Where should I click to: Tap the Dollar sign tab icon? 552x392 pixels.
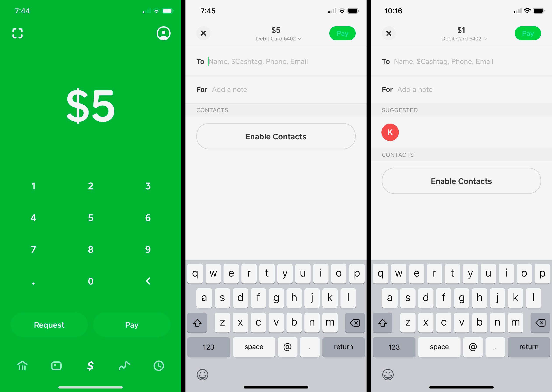91,365
